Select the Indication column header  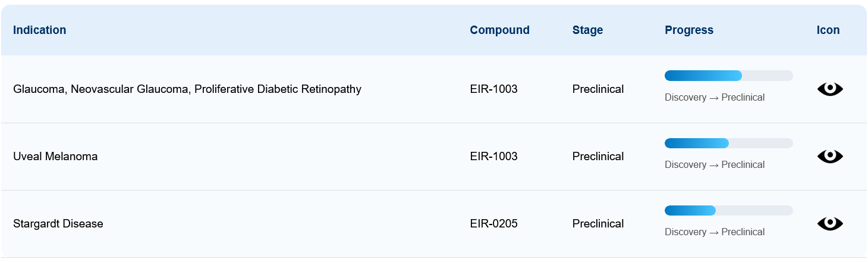coord(39,30)
